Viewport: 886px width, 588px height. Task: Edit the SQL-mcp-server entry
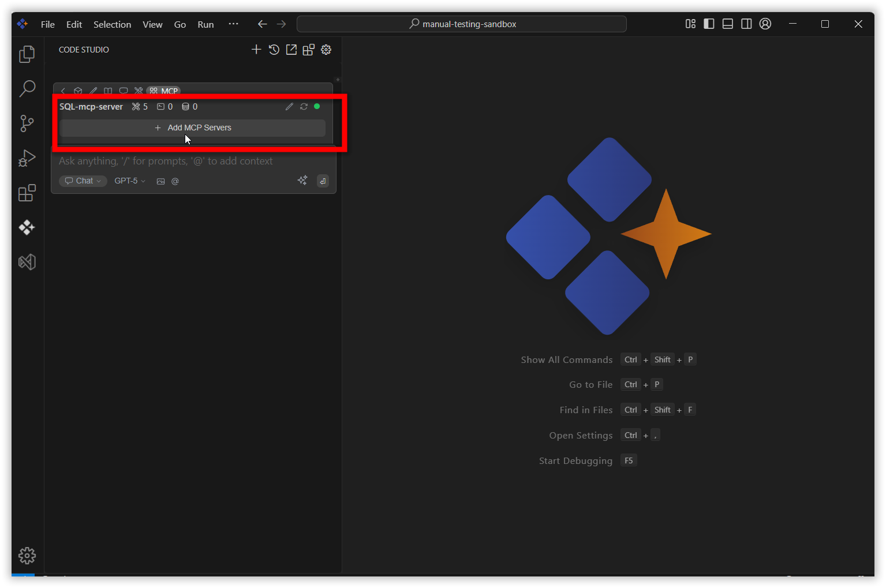(289, 107)
